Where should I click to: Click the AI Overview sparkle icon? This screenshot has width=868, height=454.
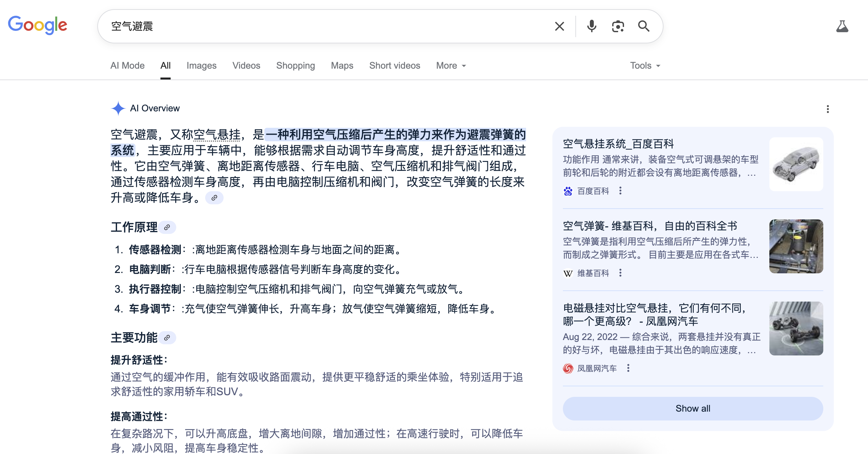[x=118, y=108]
